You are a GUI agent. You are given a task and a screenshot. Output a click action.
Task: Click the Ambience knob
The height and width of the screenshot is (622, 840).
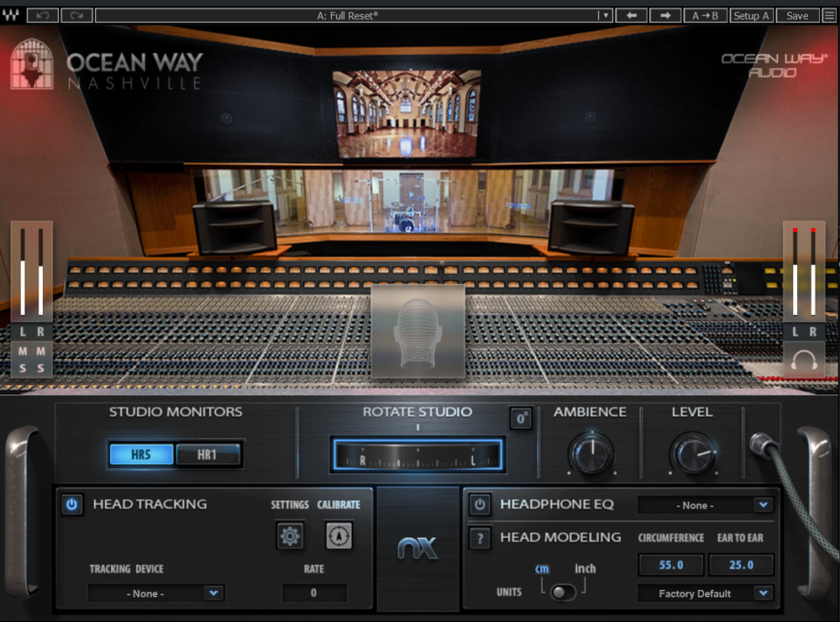(592, 454)
